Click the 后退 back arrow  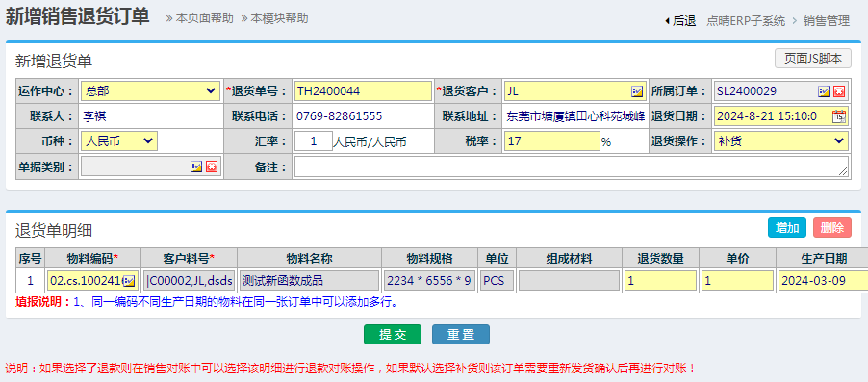[x=679, y=21]
